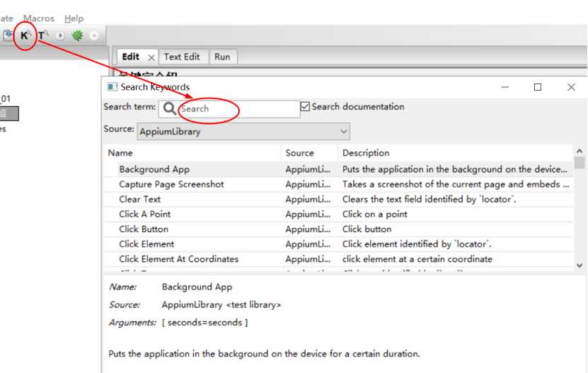Open the Macros menu
The width and height of the screenshot is (588, 373).
coord(39,18)
